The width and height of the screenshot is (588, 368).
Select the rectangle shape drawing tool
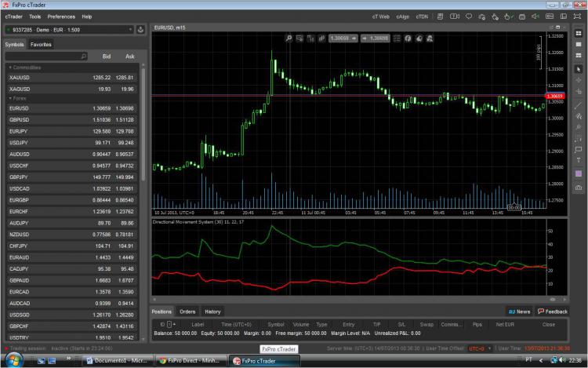click(x=579, y=149)
